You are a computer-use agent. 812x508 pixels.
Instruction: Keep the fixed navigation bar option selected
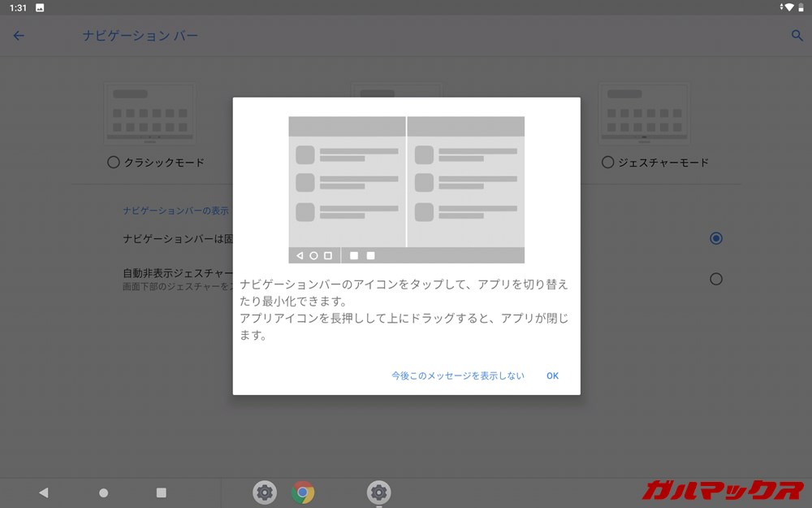click(x=715, y=238)
